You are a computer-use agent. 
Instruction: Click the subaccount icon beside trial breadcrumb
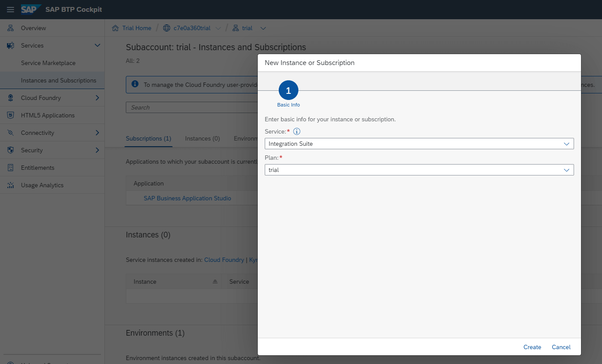(x=235, y=28)
